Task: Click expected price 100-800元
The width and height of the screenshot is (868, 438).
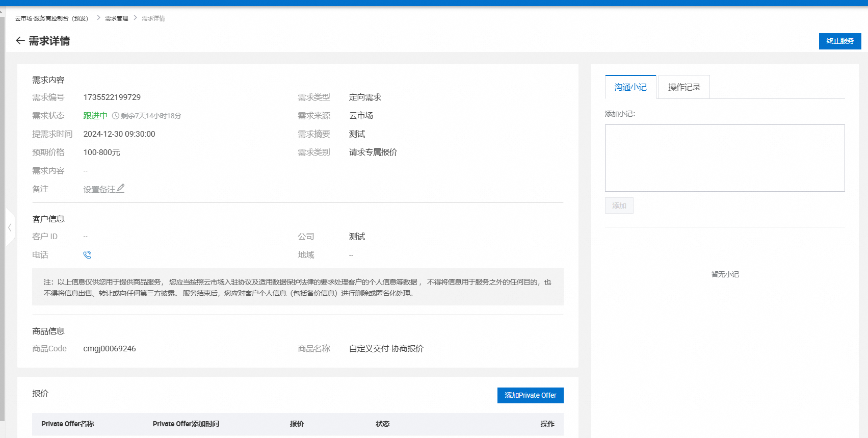Action: pyautogui.click(x=101, y=152)
